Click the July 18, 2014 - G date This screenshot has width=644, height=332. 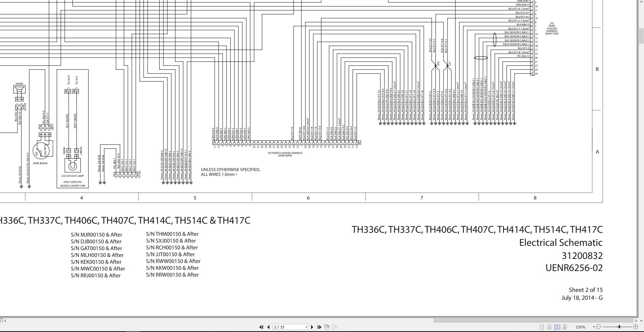[582, 298]
